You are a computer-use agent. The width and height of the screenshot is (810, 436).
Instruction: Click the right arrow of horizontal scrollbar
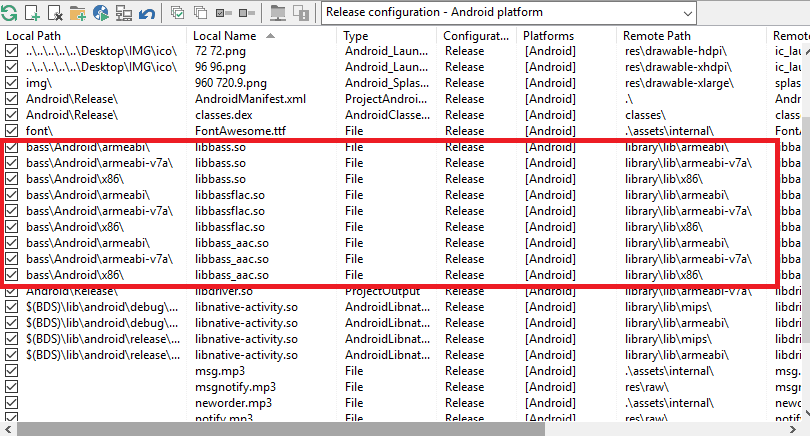click(x=793, y=429)
